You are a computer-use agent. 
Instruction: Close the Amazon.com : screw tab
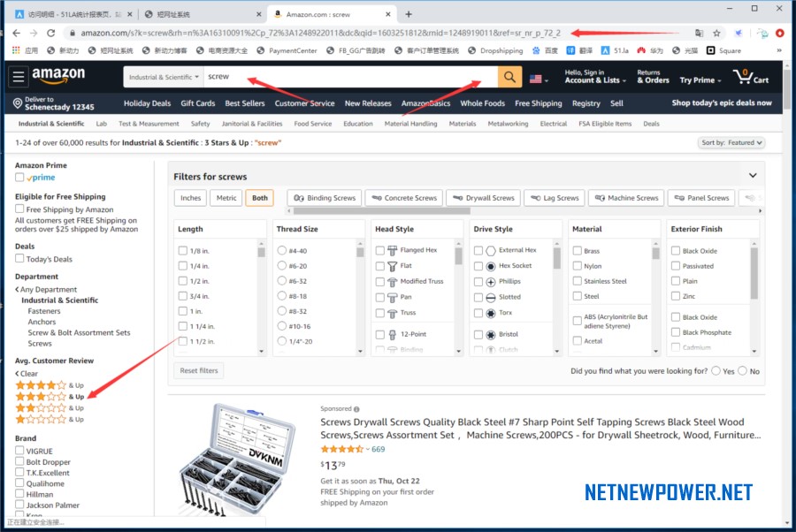[388, 14]
